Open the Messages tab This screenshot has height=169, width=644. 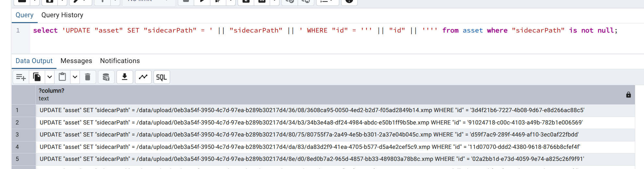76,61
